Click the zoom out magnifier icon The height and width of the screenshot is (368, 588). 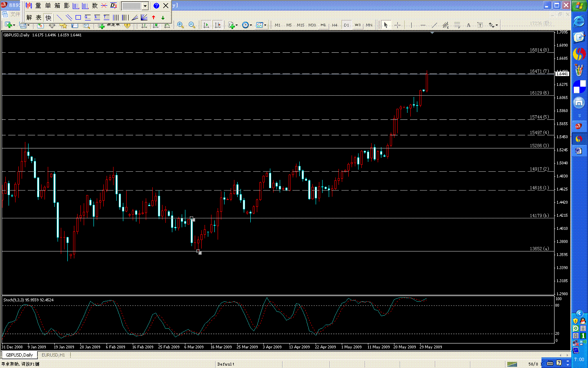tap(192, 25)
